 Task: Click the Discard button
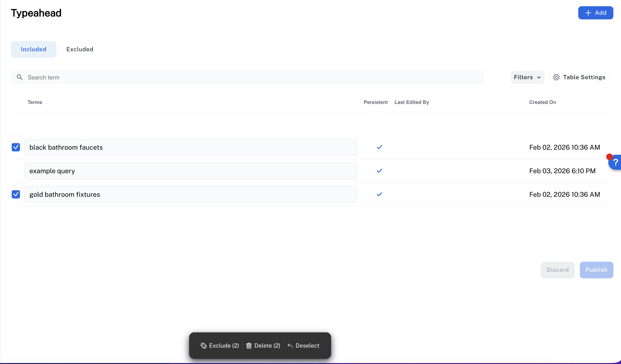click(557, 270)
